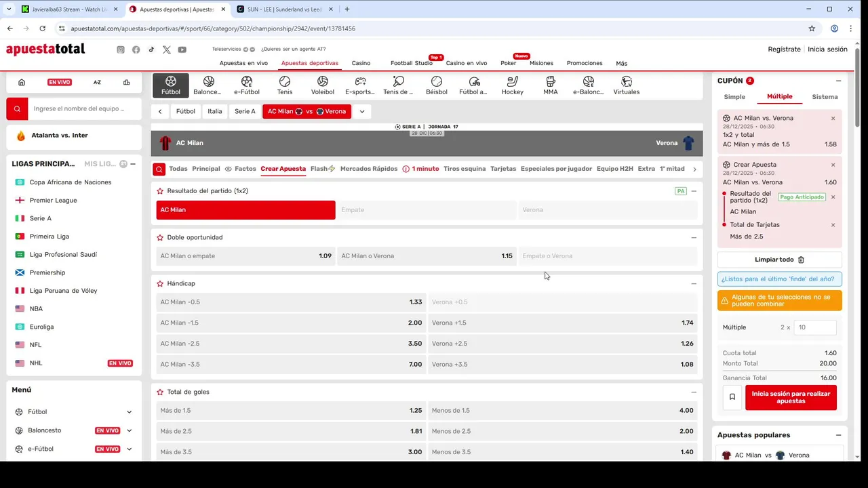Viewport: 868px width, 488px height.
Task: Select the Voleibol sport icon
Action: coord(323,85)
